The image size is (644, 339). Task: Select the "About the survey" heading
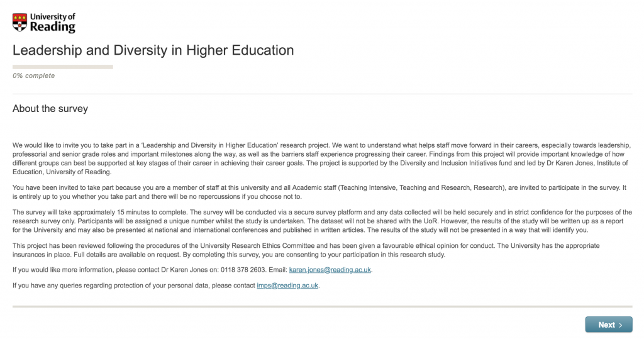[50, 109]
